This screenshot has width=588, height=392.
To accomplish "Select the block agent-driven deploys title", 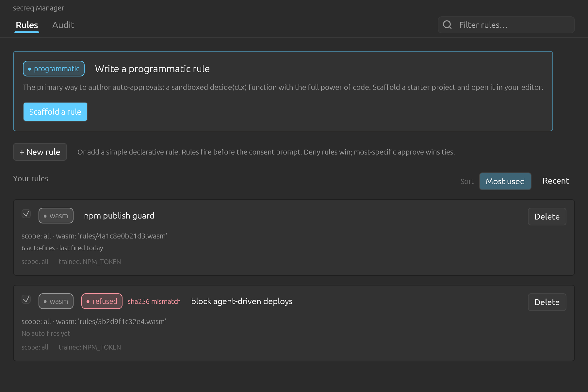I will tap(242, 302).
